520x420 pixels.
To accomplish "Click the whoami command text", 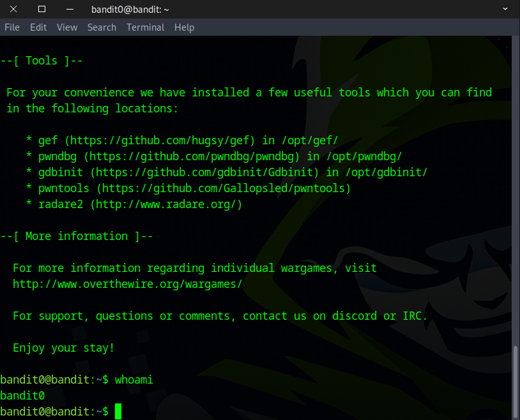I will click(x=134, y=380).
